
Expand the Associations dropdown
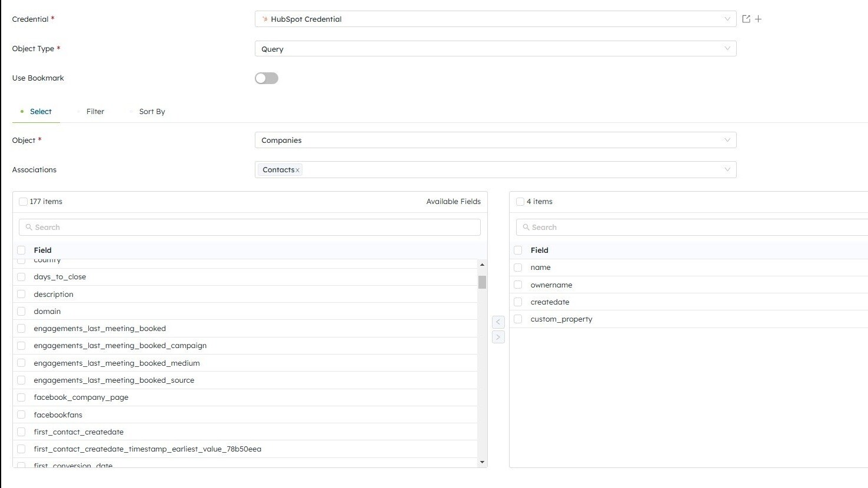coord(727,169)
